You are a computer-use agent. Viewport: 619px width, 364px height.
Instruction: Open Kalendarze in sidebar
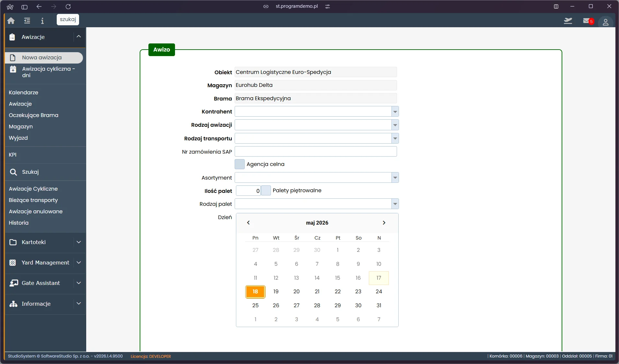coord(23,93)
